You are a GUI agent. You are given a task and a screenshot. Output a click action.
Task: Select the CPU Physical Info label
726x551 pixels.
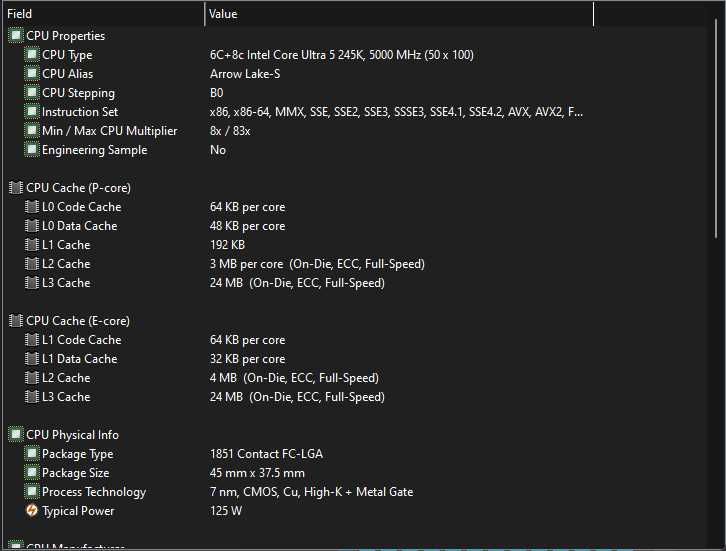[72, 435]
